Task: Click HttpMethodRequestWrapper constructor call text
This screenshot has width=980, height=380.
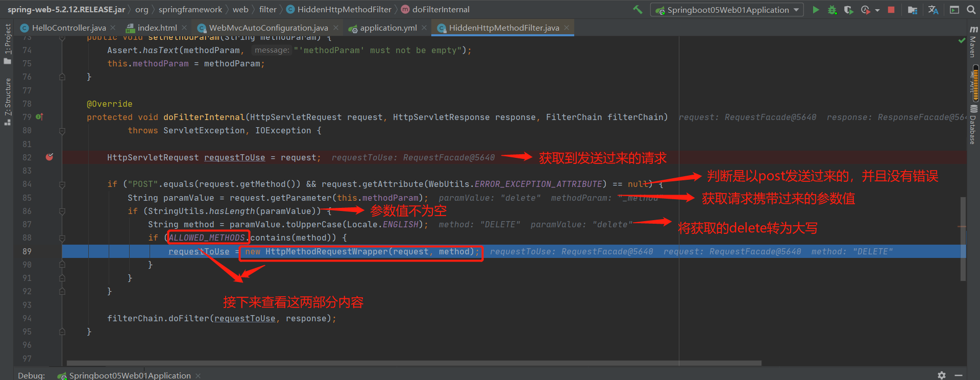Action: point(327,251)
